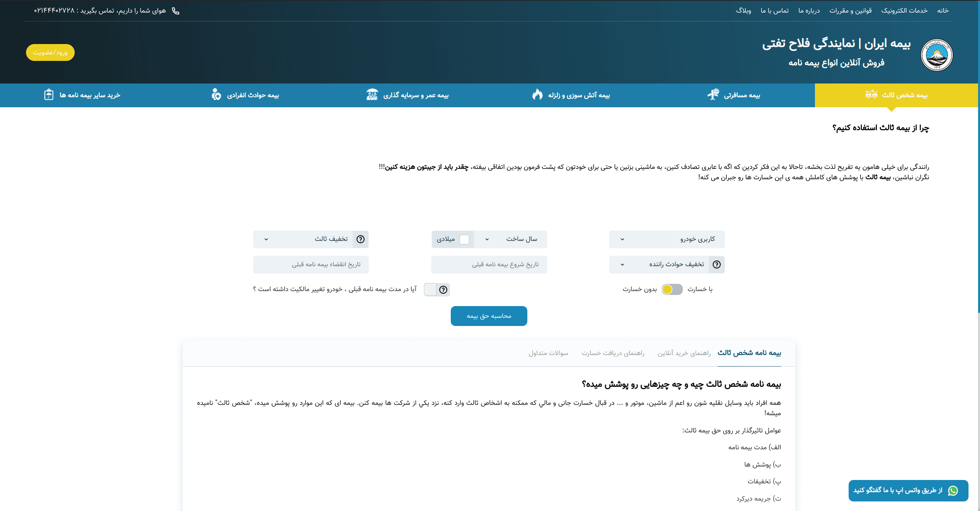Switch to راهنمای دریافت خسارت tab
This screenshot has height=511, width=980.
[613, 353]
